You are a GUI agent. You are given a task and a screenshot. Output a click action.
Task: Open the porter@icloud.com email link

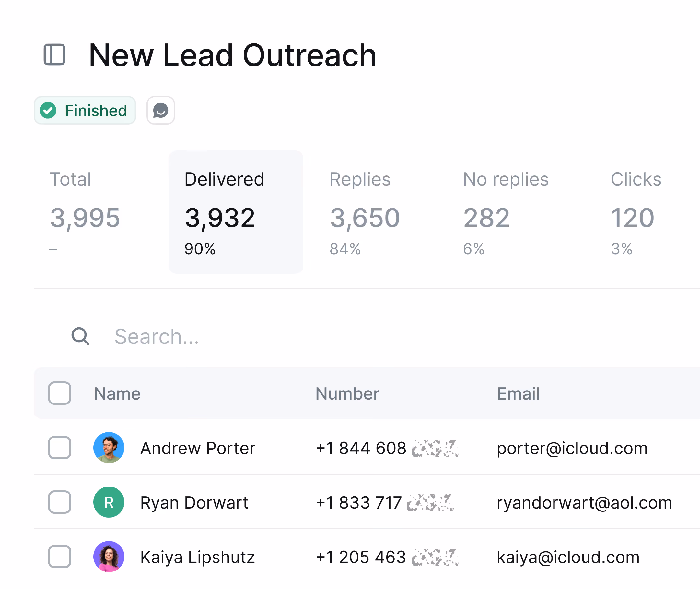click(x=572, y=448)
